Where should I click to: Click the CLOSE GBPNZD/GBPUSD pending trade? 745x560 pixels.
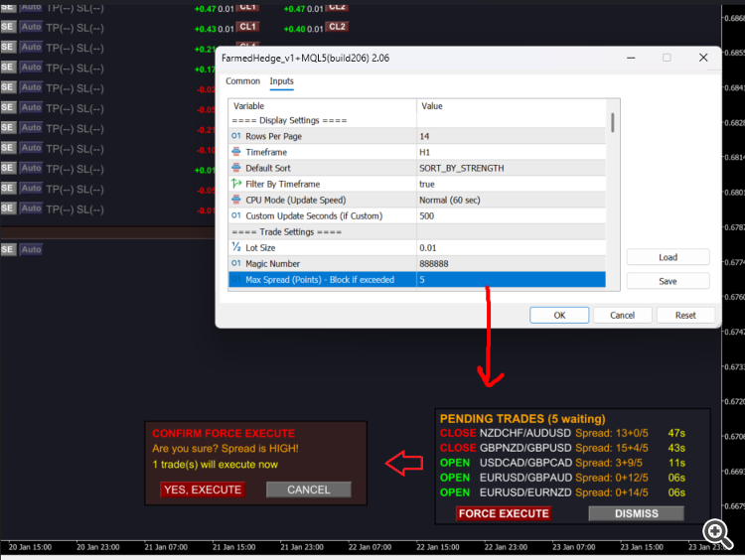[x=562, y=448]
